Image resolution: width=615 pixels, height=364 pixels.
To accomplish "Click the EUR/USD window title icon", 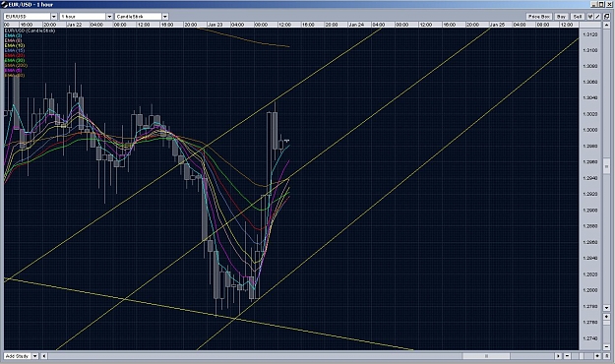I will [x=5, y=4].
